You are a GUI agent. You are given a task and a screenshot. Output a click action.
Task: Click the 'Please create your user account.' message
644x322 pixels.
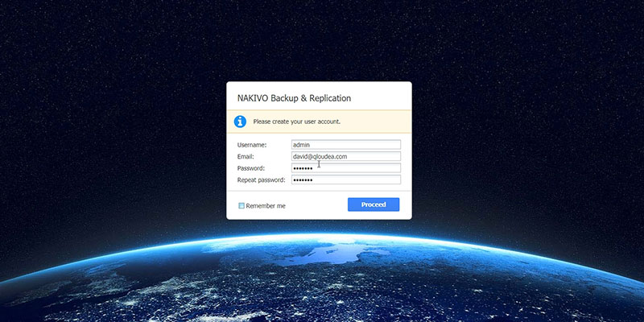(296, 122)
